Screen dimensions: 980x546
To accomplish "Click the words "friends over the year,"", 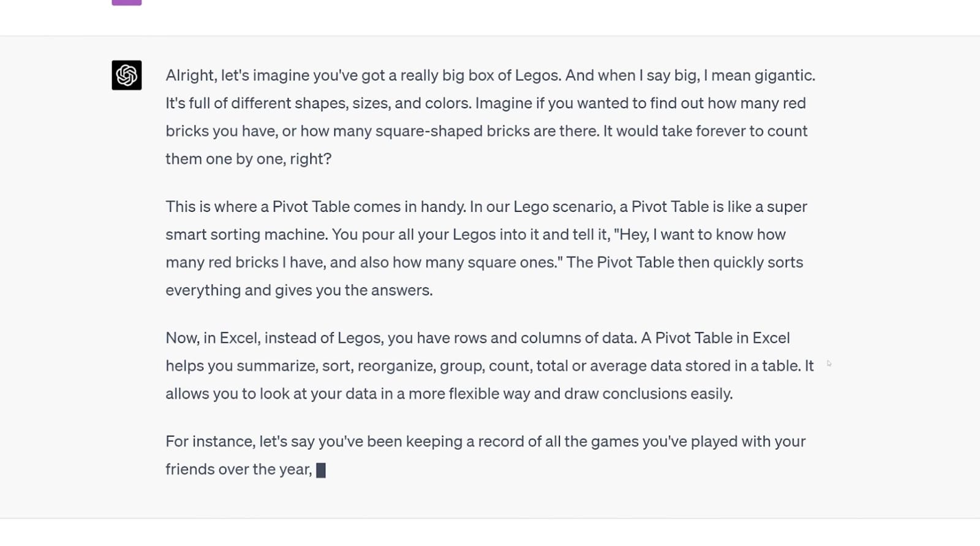I will pos(239,469).
